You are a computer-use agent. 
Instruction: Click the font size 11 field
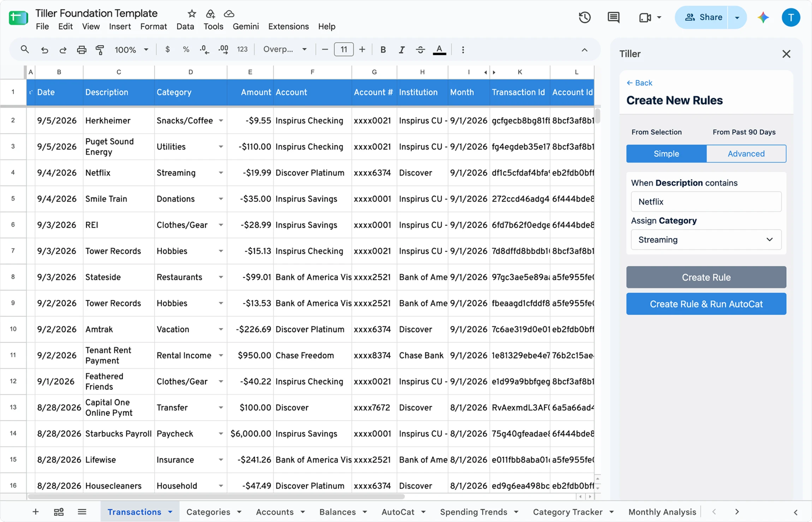(x=344, y=49)
